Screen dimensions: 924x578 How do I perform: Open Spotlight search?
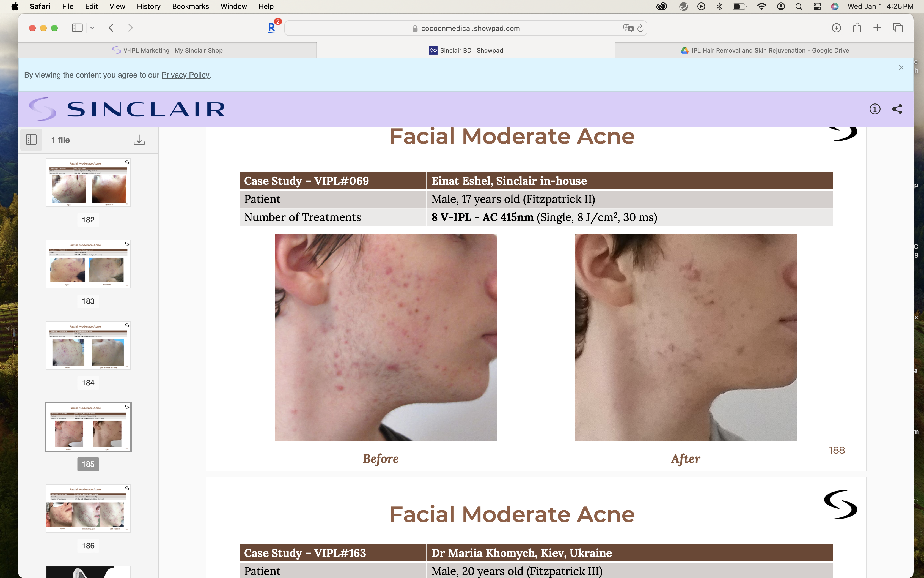coord(799,7)
